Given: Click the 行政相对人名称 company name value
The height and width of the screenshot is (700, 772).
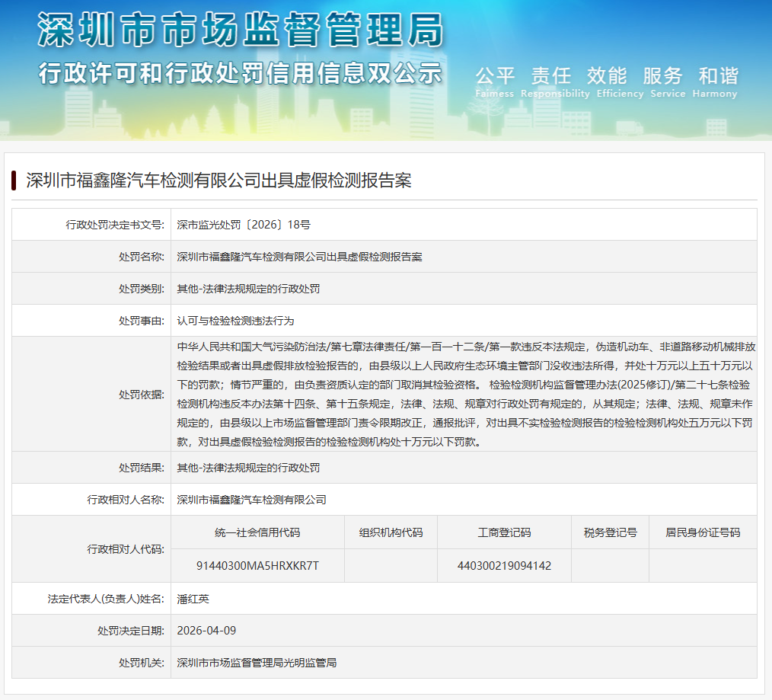Looking at the screenshot, I should point(251,500).
